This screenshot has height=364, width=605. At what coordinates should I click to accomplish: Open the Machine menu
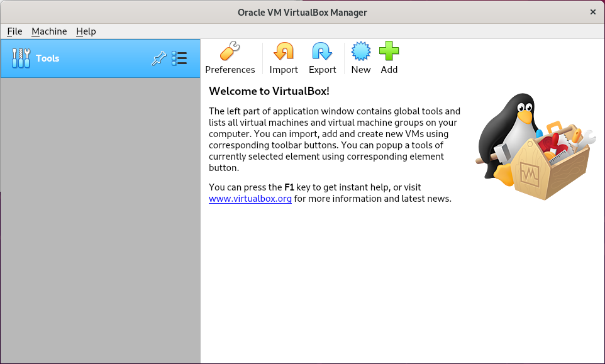pyautogui.click(x=49, y=31)
